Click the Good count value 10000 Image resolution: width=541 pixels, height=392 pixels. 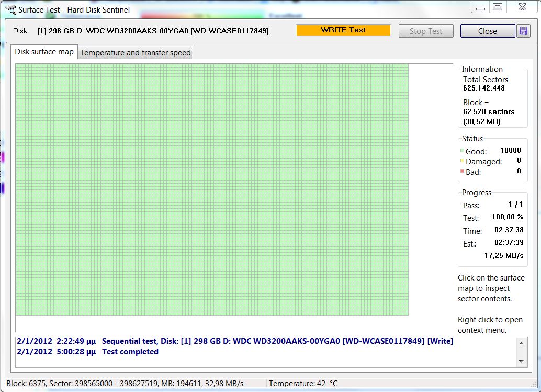(x=511, y=150)
